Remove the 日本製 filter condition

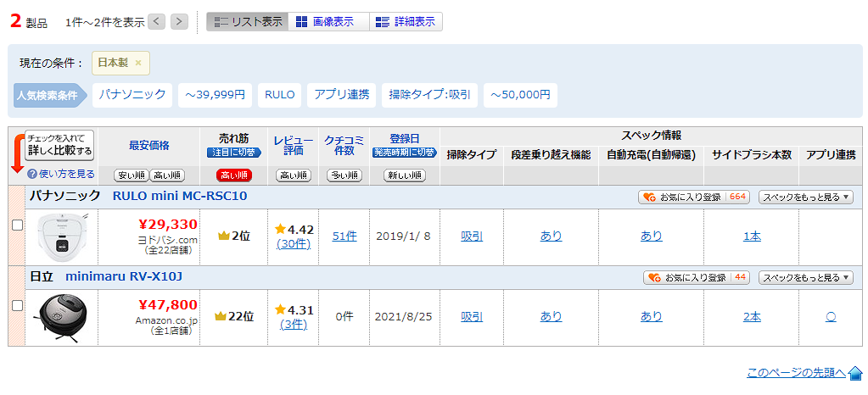(138, 63)
